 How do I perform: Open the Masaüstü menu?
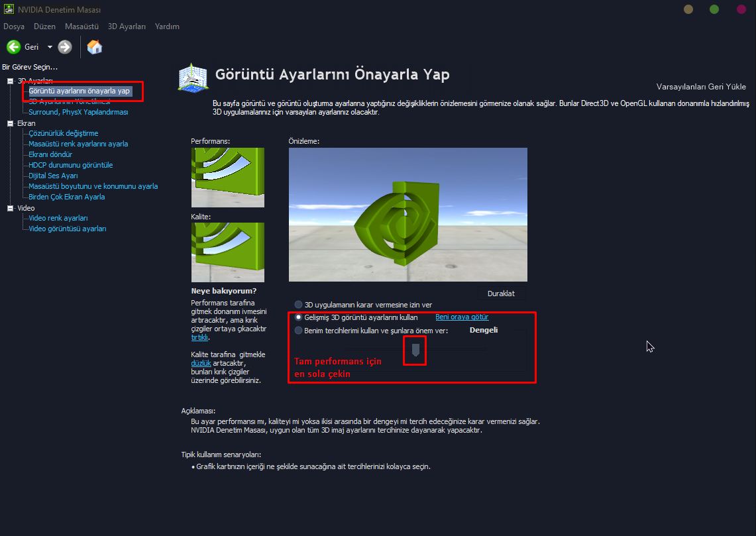click(81, 27)
